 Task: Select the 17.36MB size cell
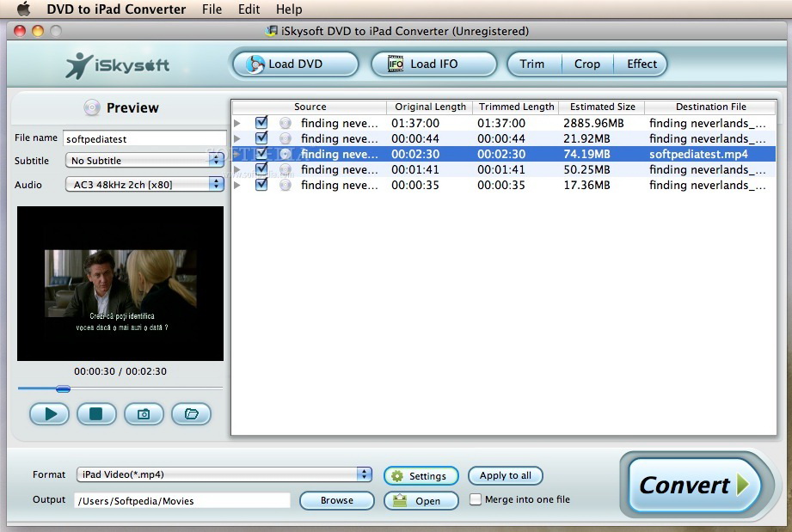tap(586, 186)
